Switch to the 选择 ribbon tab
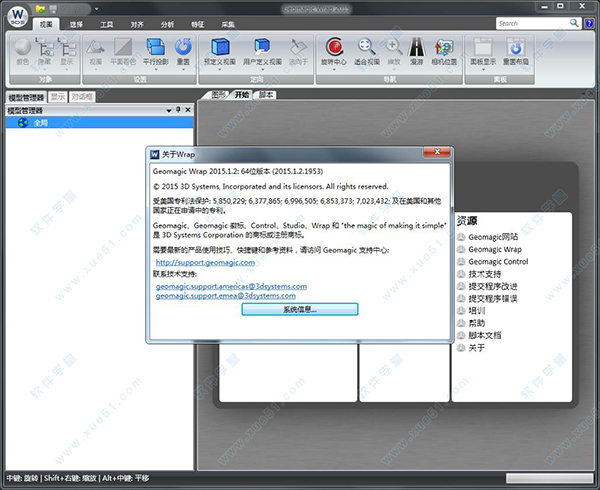The width and height of the screenshot is (600, 490). coord(76,24)
